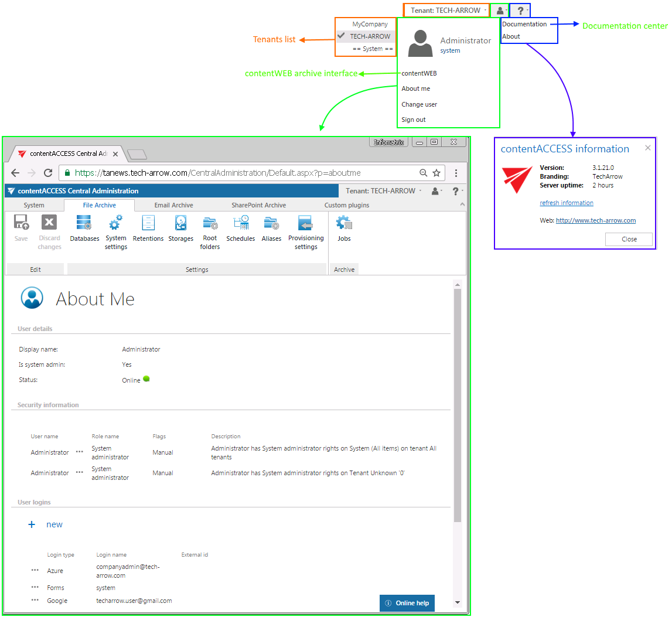This screenshot has height=617, width=672.
Task: Open the question mark help menu in the browser window header
Action: (457, 191)
